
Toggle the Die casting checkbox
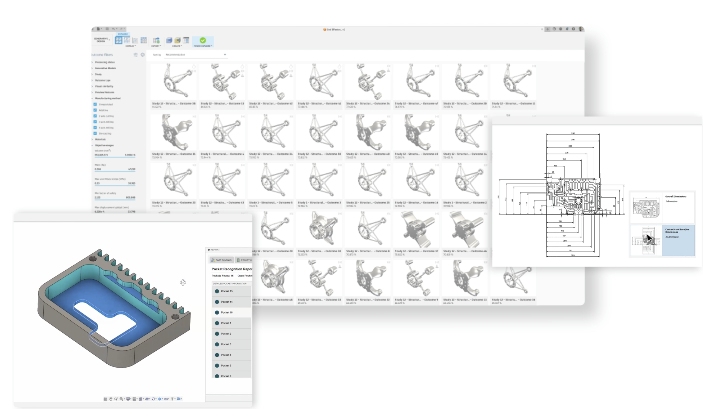click(x=96, y=134)
